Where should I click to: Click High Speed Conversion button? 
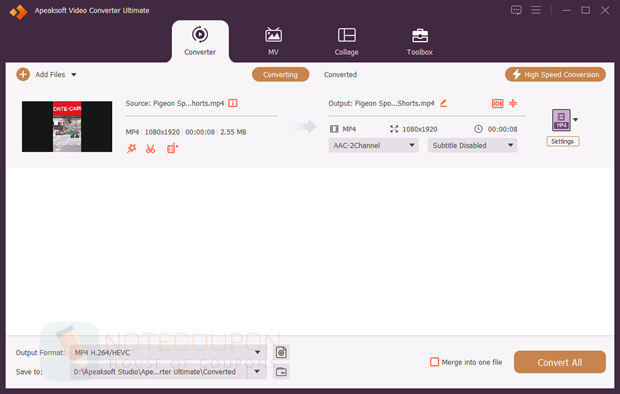point(555,74)
